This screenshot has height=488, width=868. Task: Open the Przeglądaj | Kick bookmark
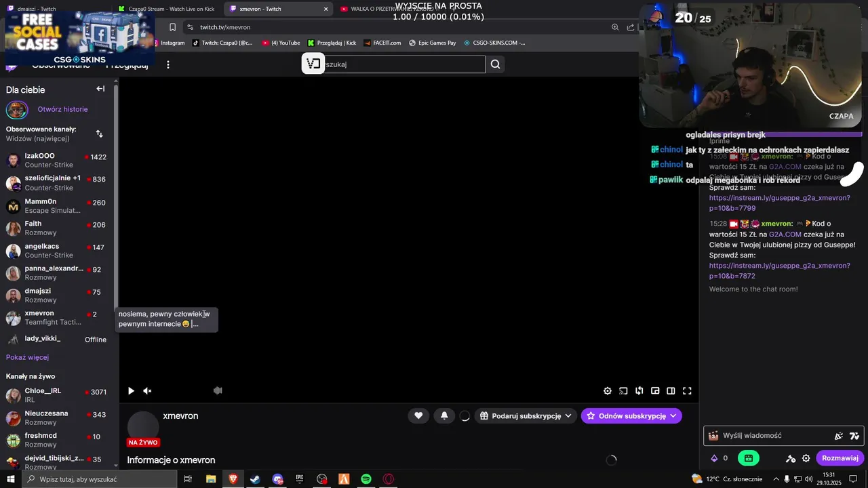[x=332, y=43]
